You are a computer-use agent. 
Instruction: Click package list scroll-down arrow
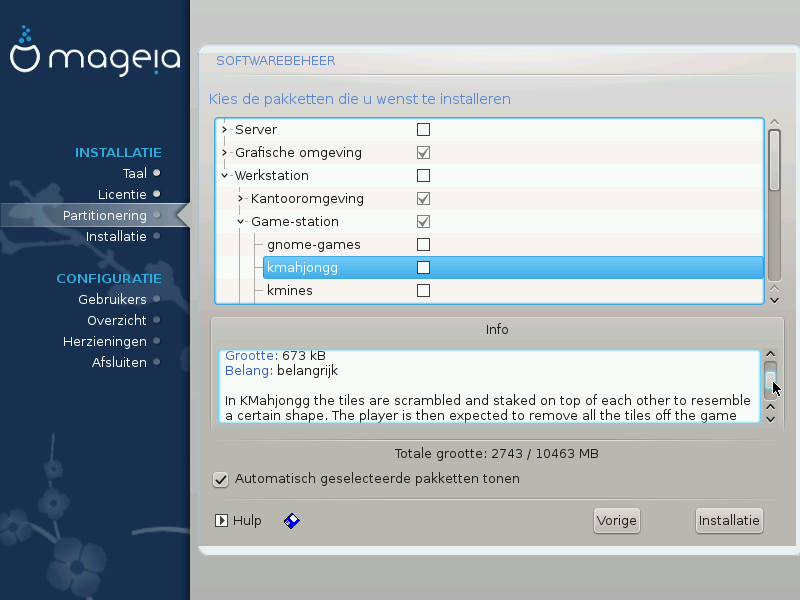coord(773,298)
